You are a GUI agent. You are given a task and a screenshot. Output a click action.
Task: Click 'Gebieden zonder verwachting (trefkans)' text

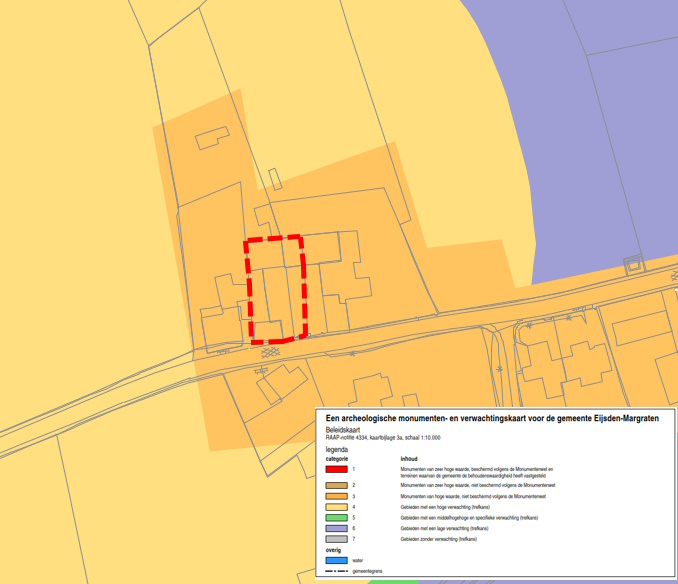click(438, 539)
